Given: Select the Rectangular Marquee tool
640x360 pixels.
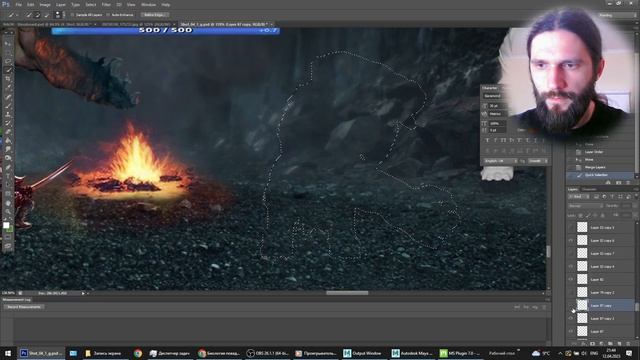Looking at the screenshot, I should click(x=8, y=52).
